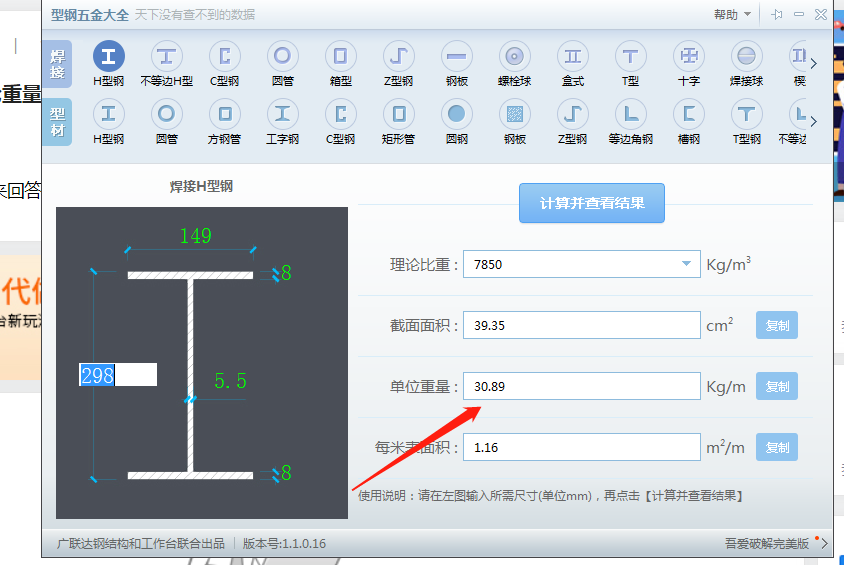Image resolution: width=844 pixels, height=565 pixels.
Task: Select the 工字钢 icon
Action: (x=283, y=114)
